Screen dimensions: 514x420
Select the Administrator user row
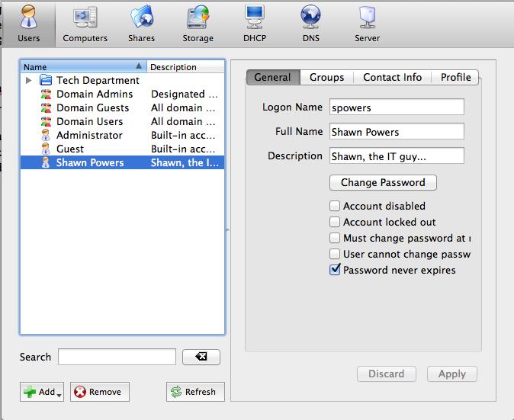click(x=88, y=135)
